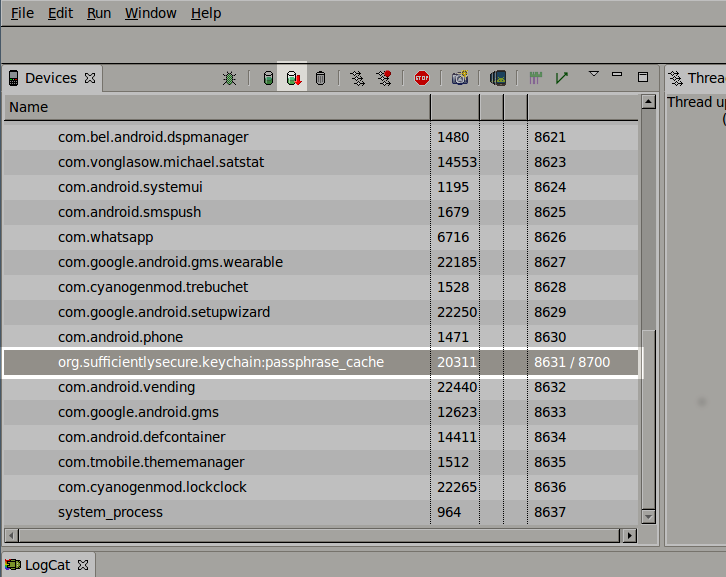Toggle Start Method Profiling
726x577 pixels.
coord(384,78)
